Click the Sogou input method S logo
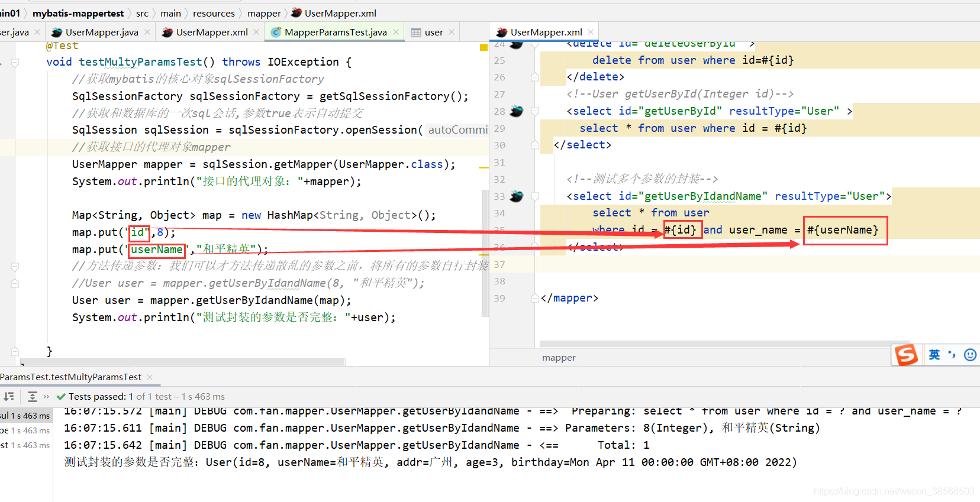 905,355
